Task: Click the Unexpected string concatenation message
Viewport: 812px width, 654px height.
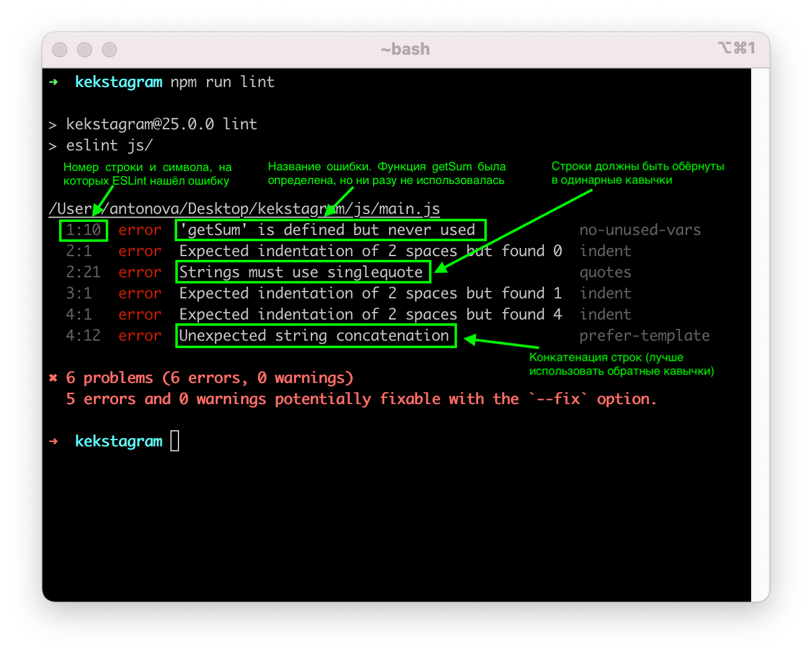Action: (x=316, y=336)
